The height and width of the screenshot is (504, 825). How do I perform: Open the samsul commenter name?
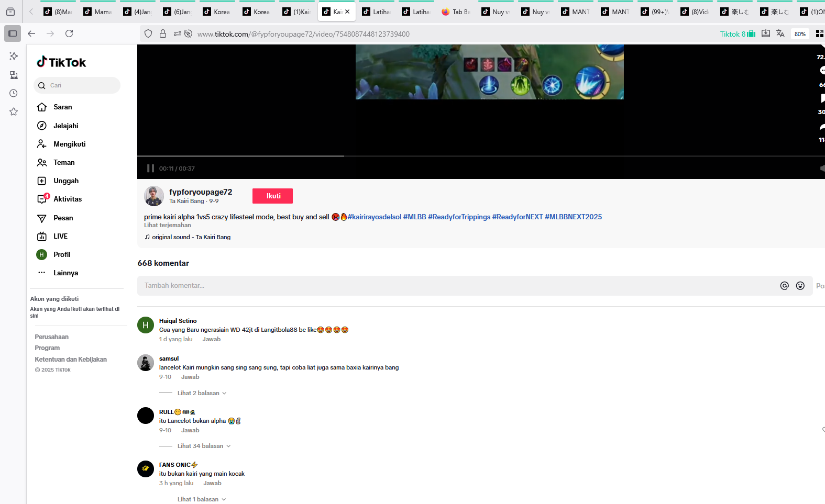(169, 359)
